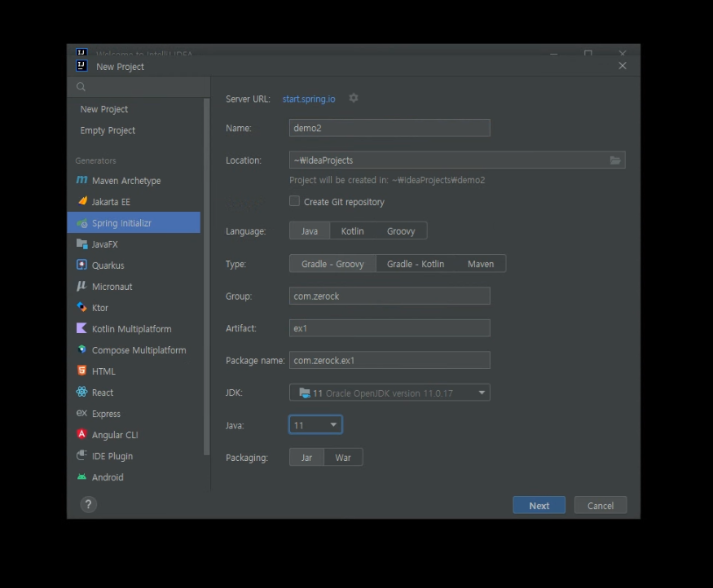Click the HTML5 icon
713x588 pixels.
pos(81,371)
